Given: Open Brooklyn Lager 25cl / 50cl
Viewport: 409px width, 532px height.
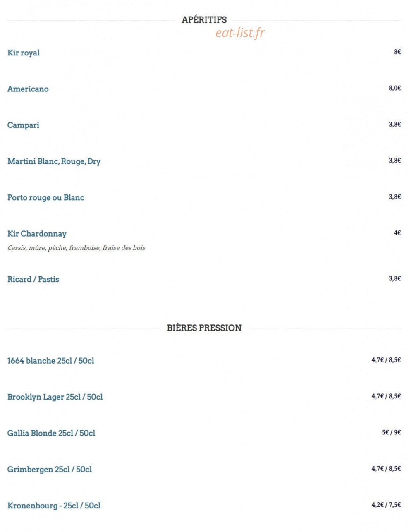Looking at the screenshot, I should click(x=55, y=397).
